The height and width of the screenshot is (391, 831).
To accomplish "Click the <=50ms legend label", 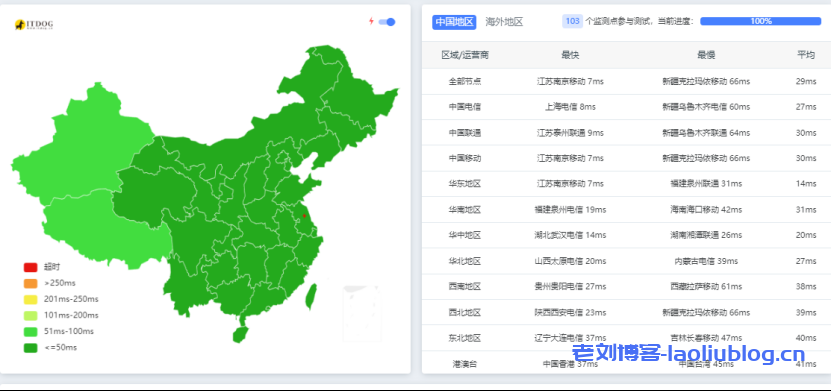I will coord(60,348).
